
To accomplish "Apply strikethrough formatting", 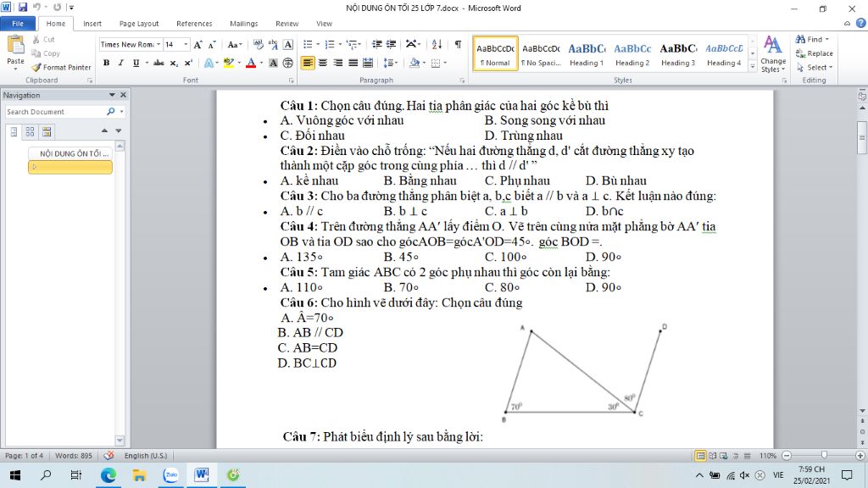I will coord(159,63).
